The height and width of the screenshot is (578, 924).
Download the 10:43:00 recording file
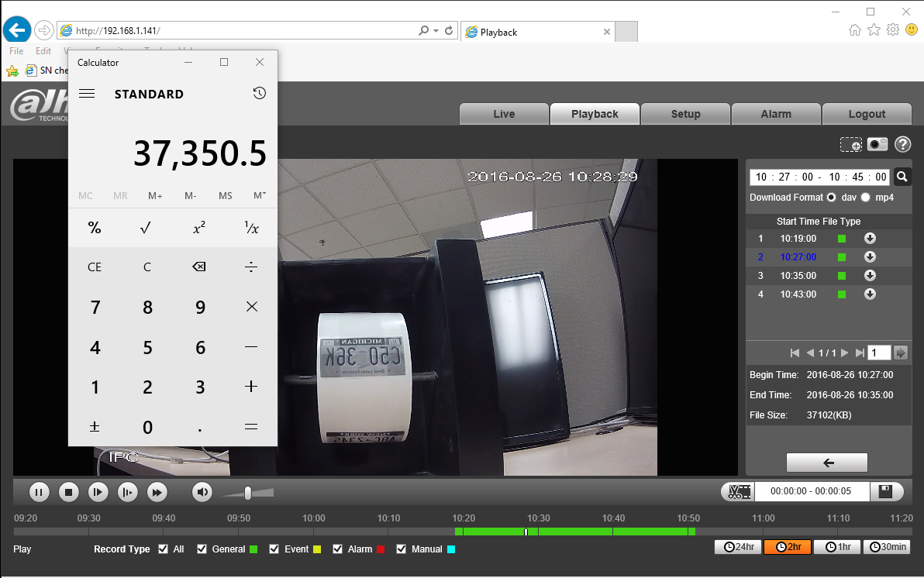pos(870,294)
